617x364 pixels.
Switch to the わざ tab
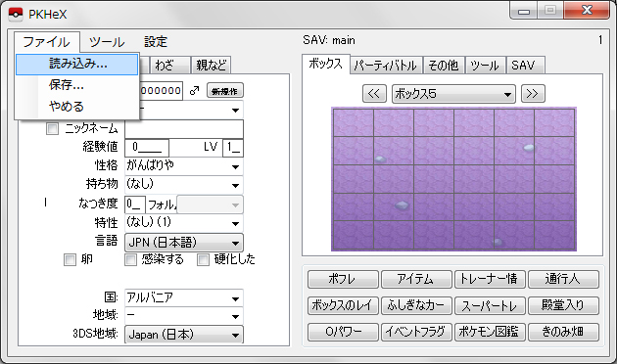pos(169,66)
